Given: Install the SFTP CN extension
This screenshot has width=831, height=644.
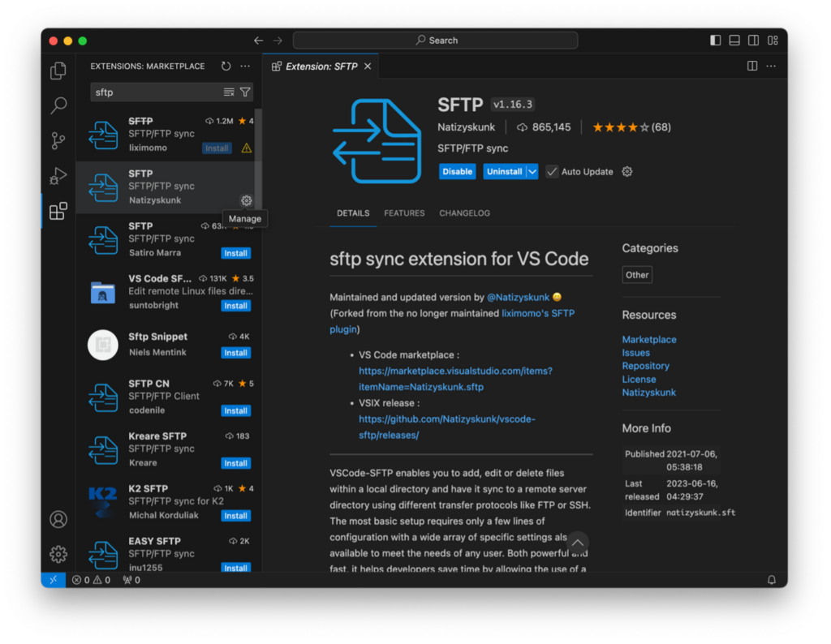Looking at the screenshot, I should tap(236, 410).
